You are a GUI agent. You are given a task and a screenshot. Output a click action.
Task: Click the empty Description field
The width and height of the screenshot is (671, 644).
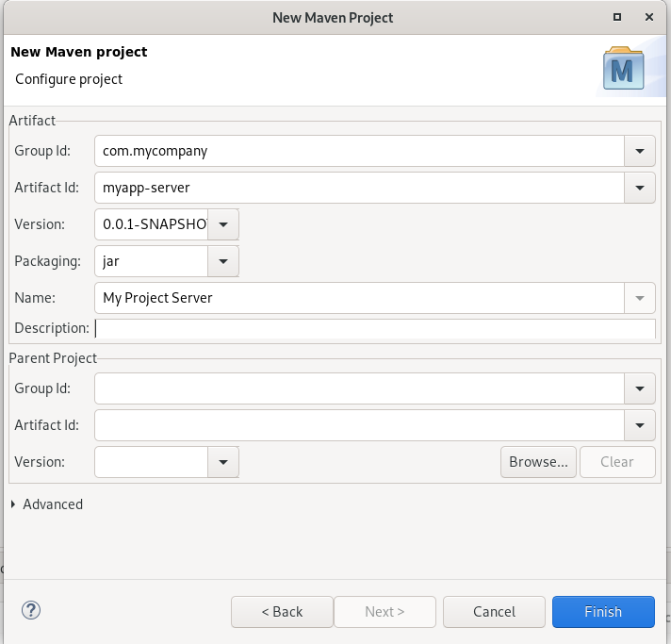click(x=375, y=329)
